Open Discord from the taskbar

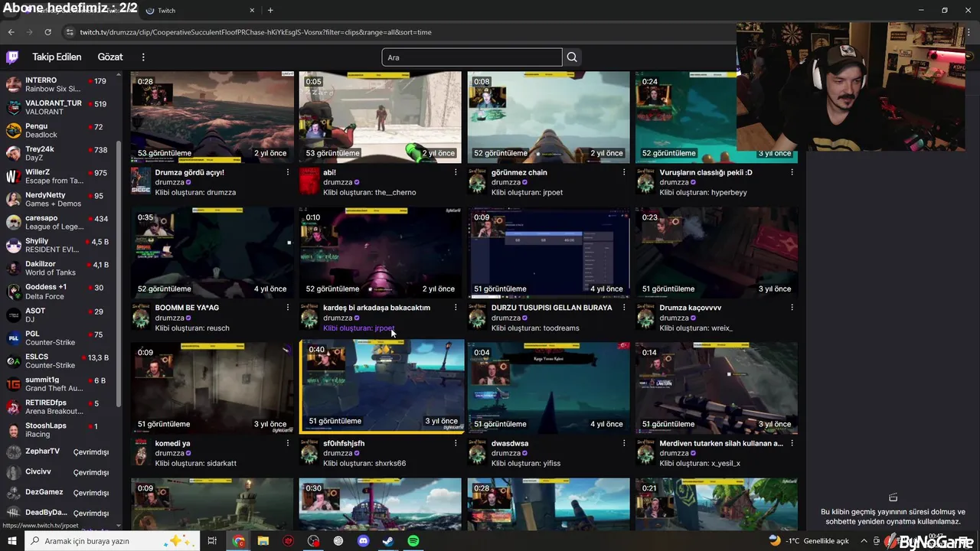[x=364, y=541]
